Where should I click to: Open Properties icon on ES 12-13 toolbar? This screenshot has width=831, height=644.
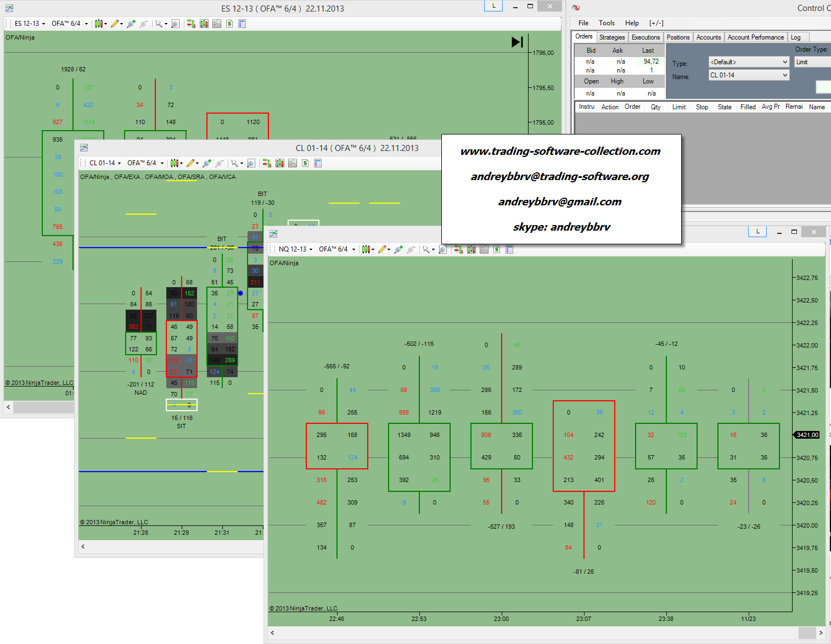click(x=242, y=24)
